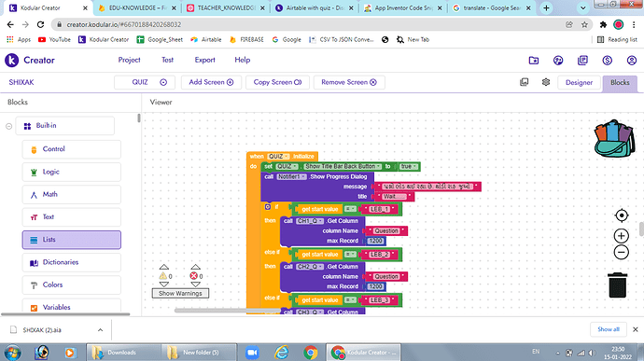Screen dimensions: 644x361
Task: Click the Add Screen button
Action: point(211,82)
